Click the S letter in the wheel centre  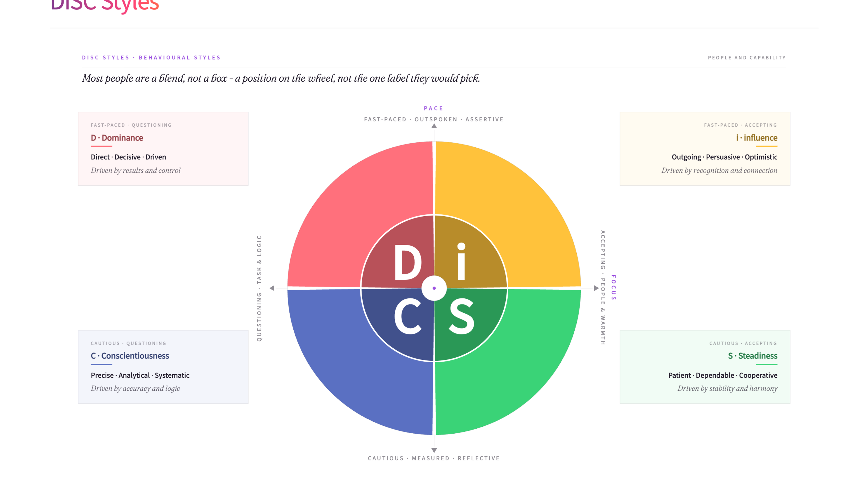[461, 317]
